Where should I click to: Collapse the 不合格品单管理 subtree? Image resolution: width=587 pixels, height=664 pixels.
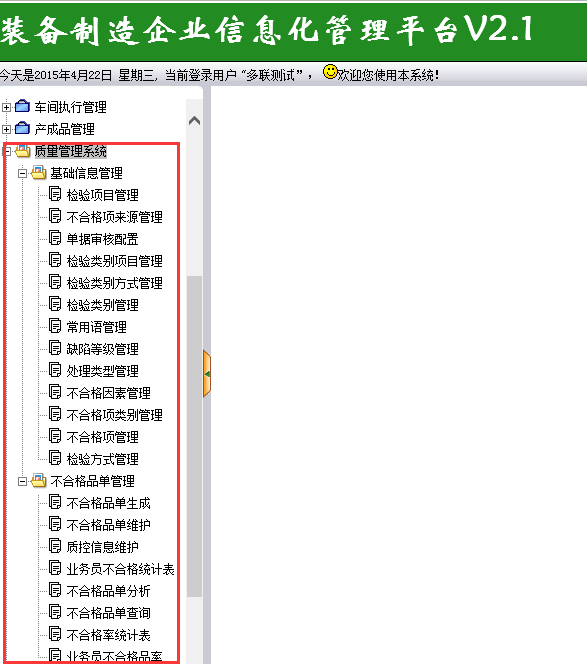22,481
